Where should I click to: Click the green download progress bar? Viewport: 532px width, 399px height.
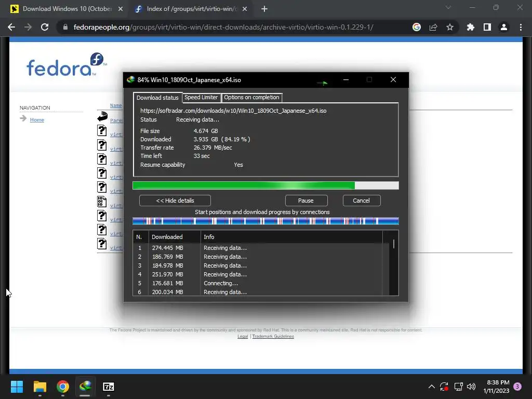coord(265,185)
